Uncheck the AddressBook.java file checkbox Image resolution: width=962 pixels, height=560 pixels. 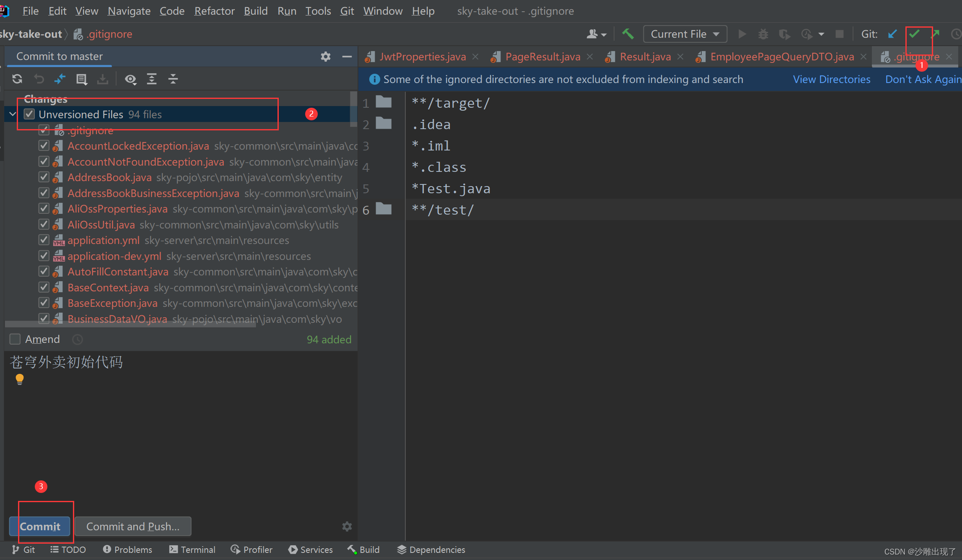44,177
